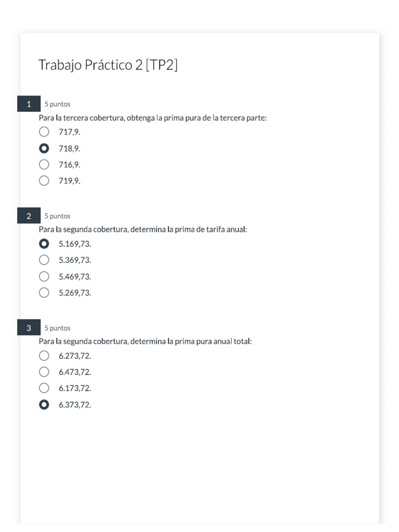Click the 5 puntos label of question 1
The height and width of the screenshot is (532, 399).
pyautogui.click(x=57, y=104)
